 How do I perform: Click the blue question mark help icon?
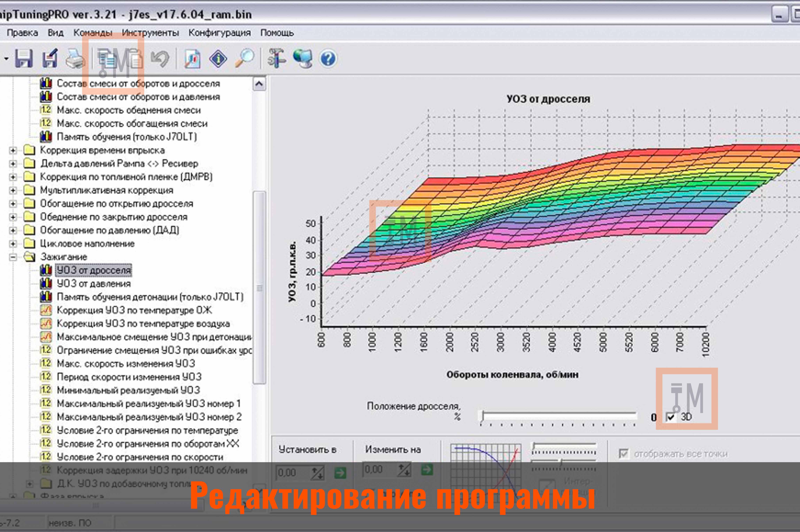tap(328, 59)
